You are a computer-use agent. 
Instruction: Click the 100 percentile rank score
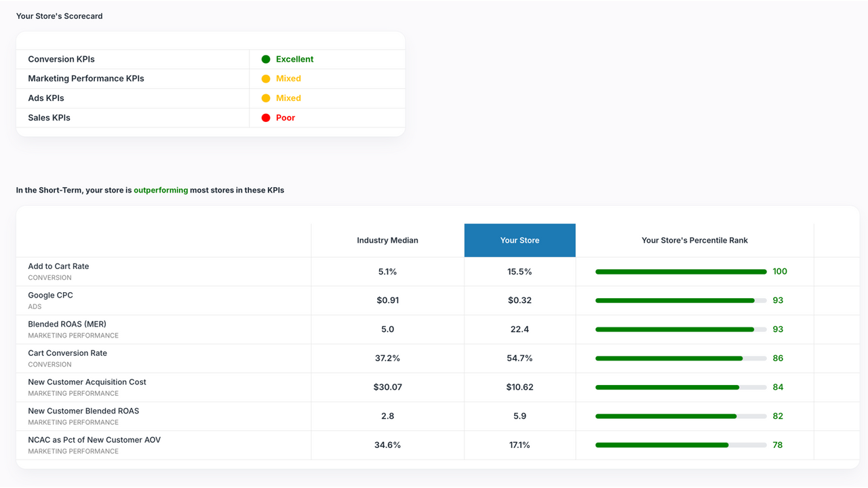click(779, 271)
